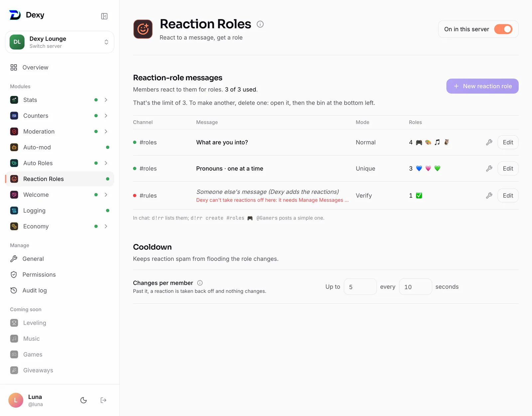Edit the Pronouns reaction-role message
Screen dimensions: 532x416
pos(508,168)
